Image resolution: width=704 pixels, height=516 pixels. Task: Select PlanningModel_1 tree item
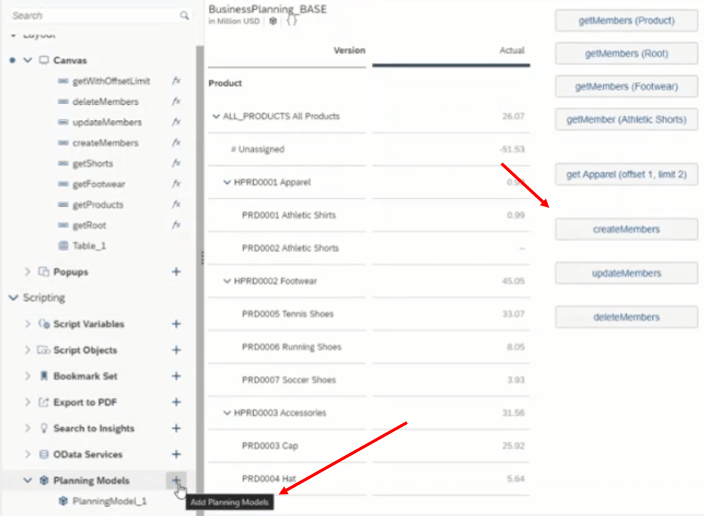109,501
